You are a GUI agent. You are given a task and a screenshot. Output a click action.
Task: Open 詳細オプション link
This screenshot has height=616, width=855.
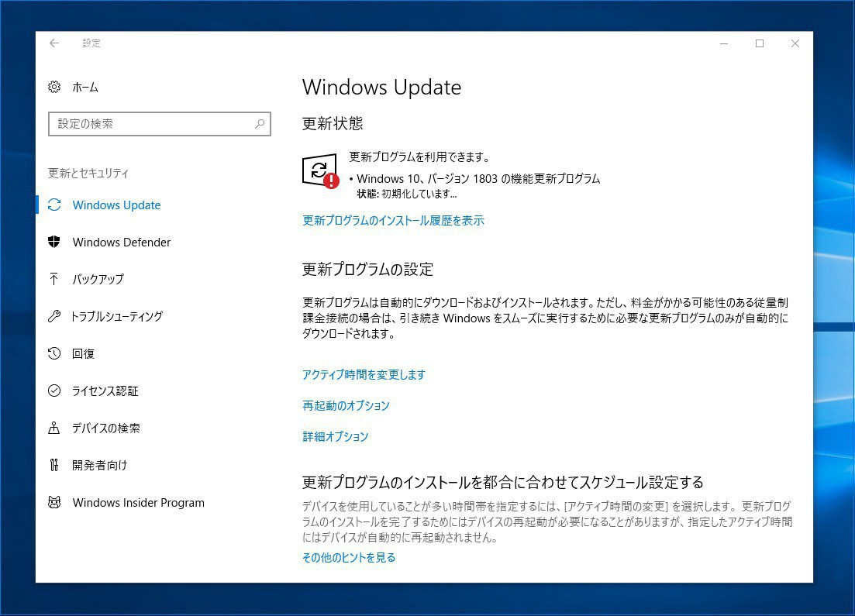coord(336,437)
